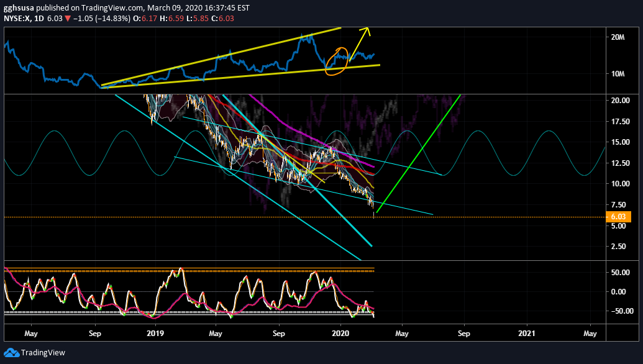
Task: Click the 7.50 price axis label
Action: pyautogui.click(x=618, y=205)
